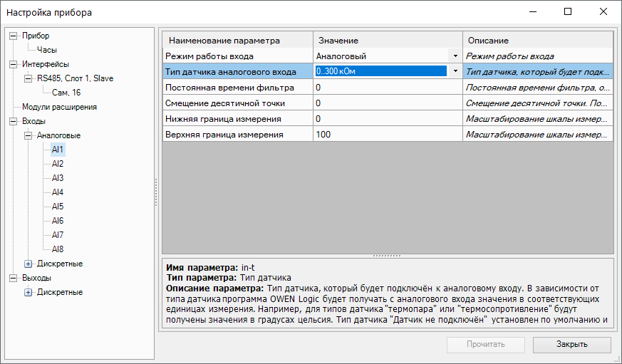Open Модули расширения in the tree
Viewport: 622px width, 364px height.
[x=59, y=107]
